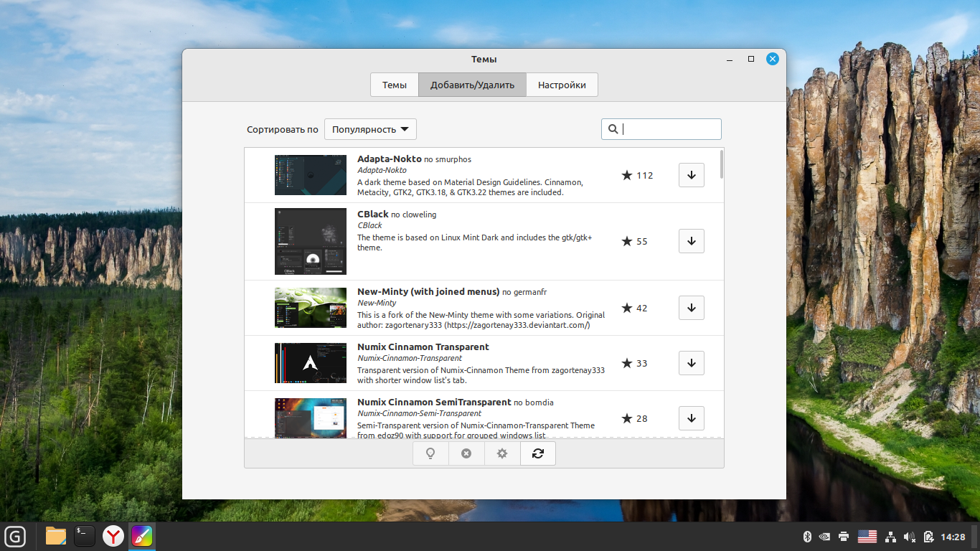
Task: Refresh the theme list
Action: 538,453
